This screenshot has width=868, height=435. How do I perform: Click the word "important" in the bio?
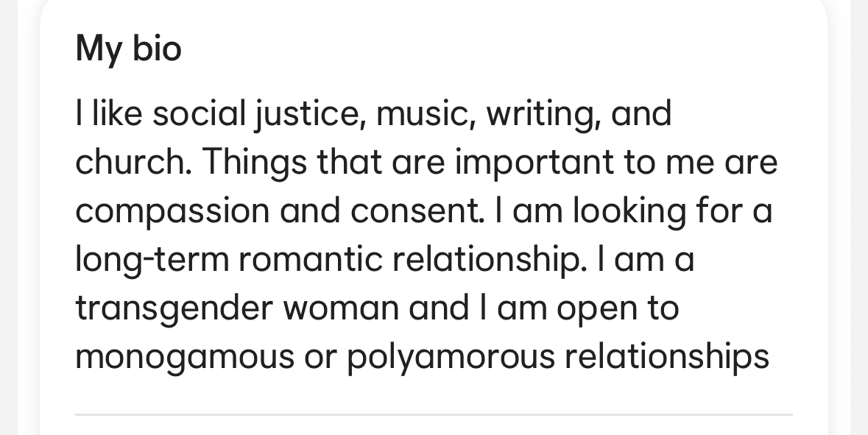pos(534,163)
